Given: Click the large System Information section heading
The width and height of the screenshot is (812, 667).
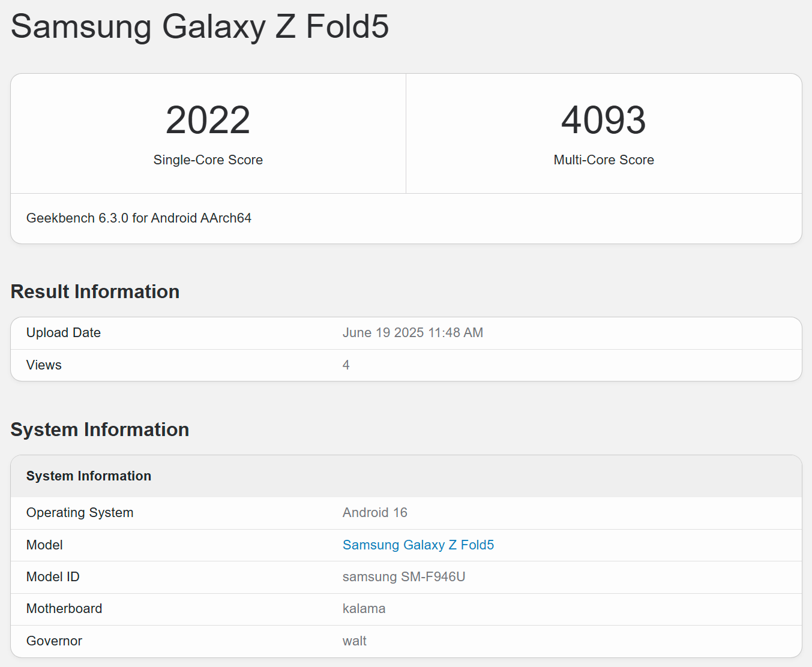Looking at the screenshot, I should tap(100, 429).
